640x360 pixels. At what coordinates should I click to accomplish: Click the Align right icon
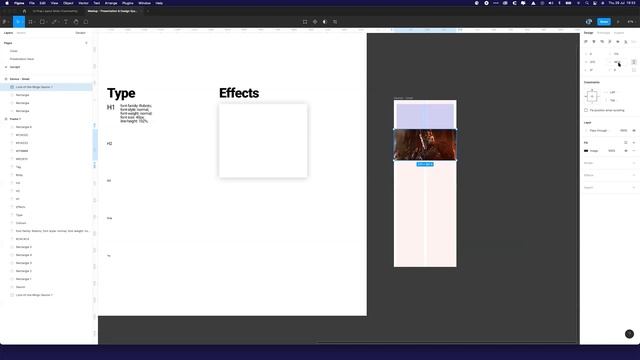click(602, 42)
